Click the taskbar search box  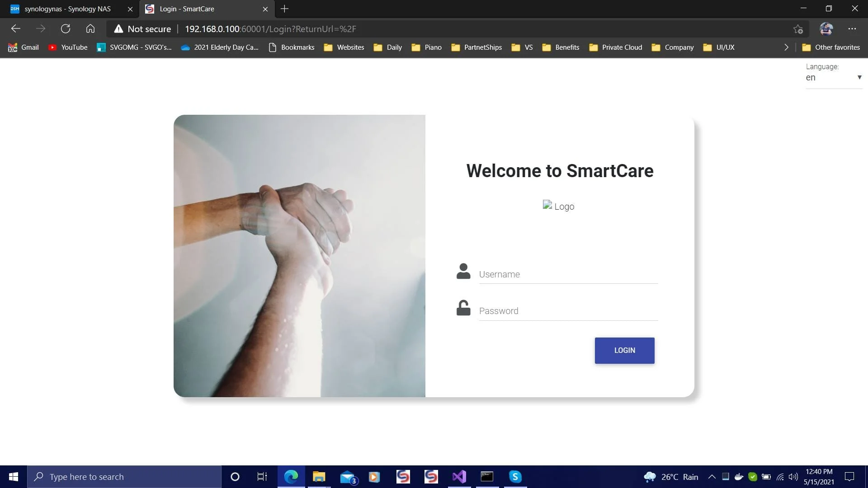(124, 477)
